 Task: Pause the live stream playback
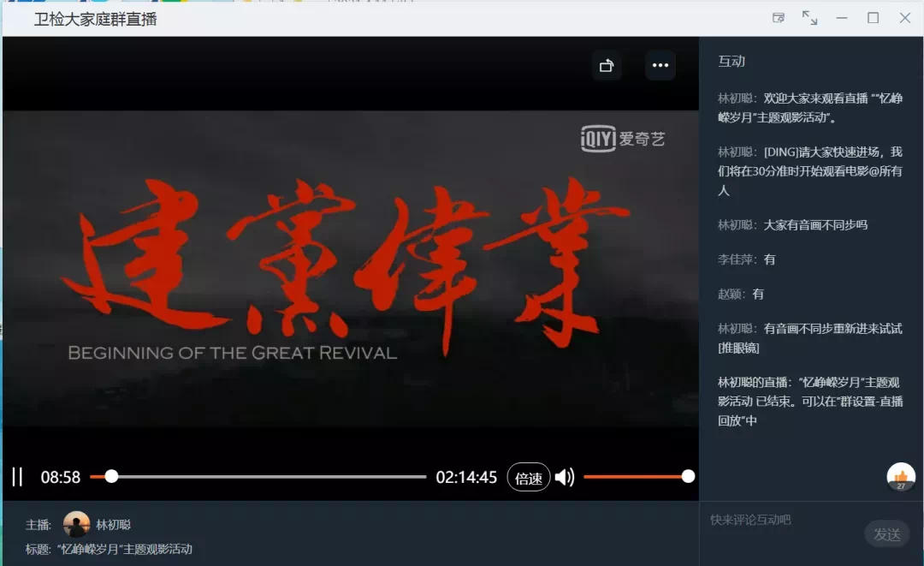coord(18,477)
